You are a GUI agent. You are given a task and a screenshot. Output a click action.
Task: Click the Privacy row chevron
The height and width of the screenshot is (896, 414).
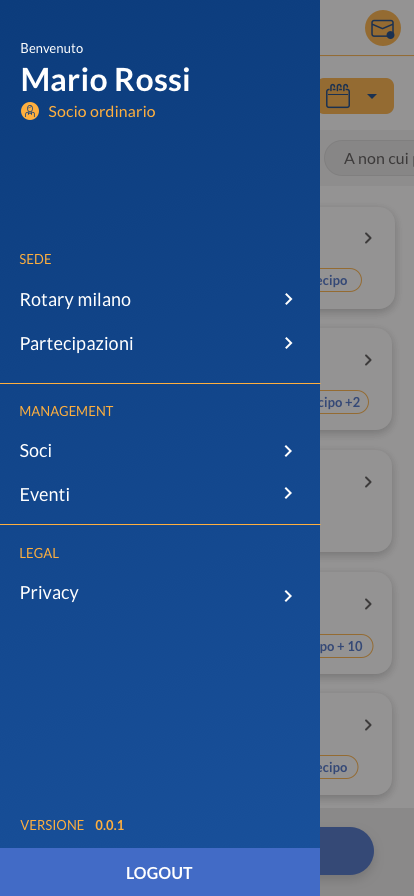tap(289, 596)
